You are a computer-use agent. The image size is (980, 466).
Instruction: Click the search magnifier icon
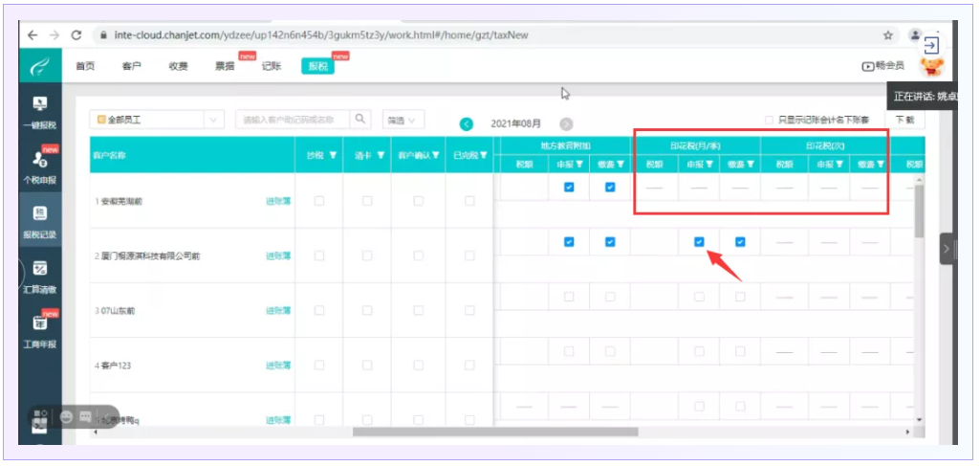point(360,120)
